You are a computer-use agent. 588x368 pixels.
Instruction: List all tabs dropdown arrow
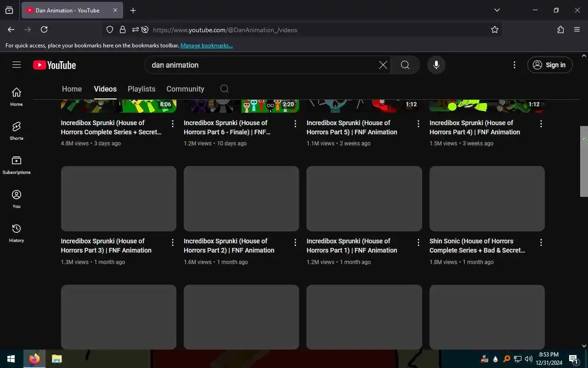[x=497, y=10]
